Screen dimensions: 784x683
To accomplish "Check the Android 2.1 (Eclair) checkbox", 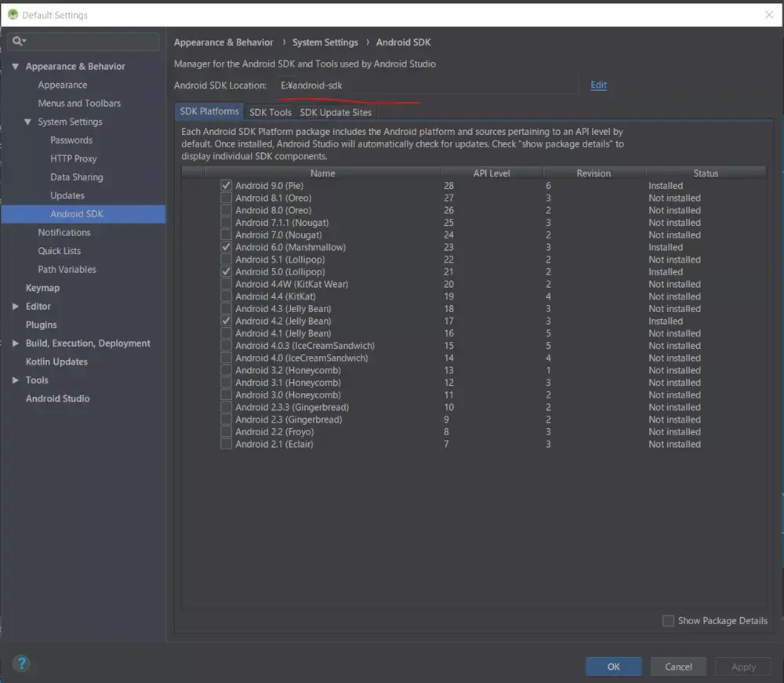I will 226,444.
